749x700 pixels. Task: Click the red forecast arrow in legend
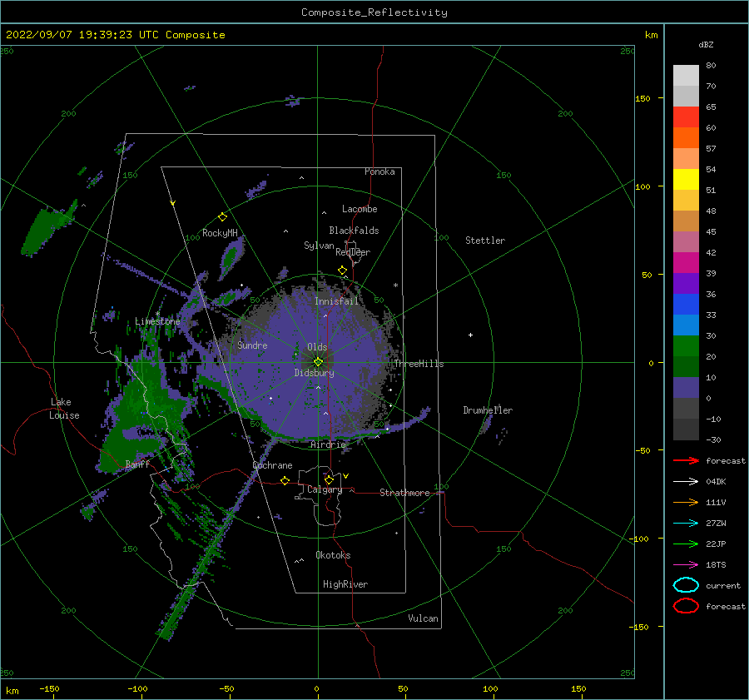pyautogui.click(x=686, y=460)
